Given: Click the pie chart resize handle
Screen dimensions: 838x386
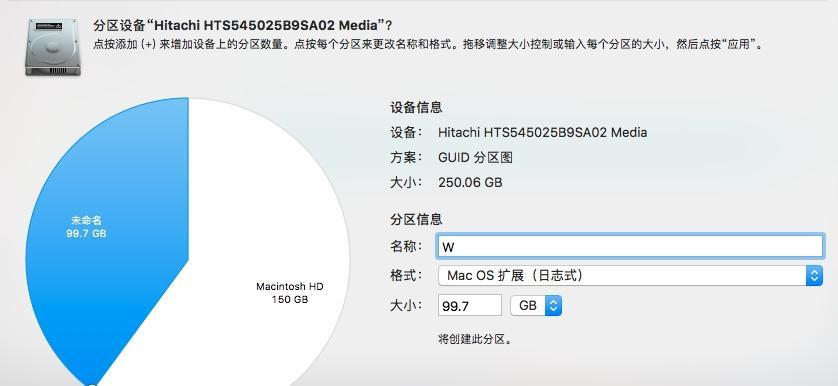Looking at the screenshot, I should (92, 384).
